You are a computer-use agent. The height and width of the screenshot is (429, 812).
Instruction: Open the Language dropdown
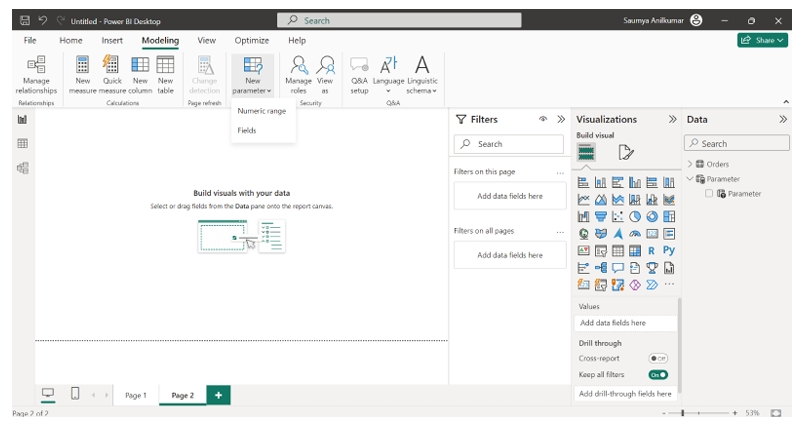(x=388, y=75)
